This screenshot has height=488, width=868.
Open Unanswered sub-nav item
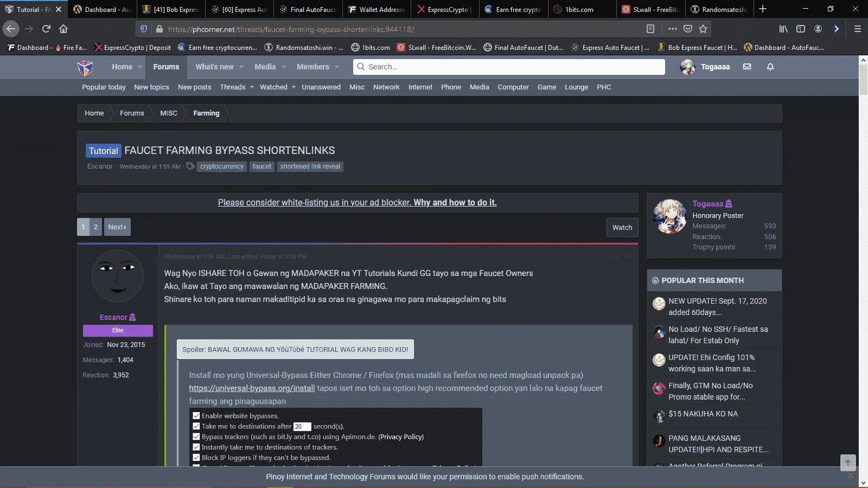321,87
